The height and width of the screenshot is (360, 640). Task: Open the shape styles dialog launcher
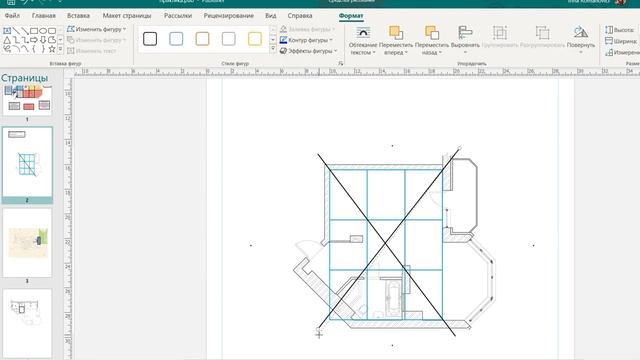point(341,64)
